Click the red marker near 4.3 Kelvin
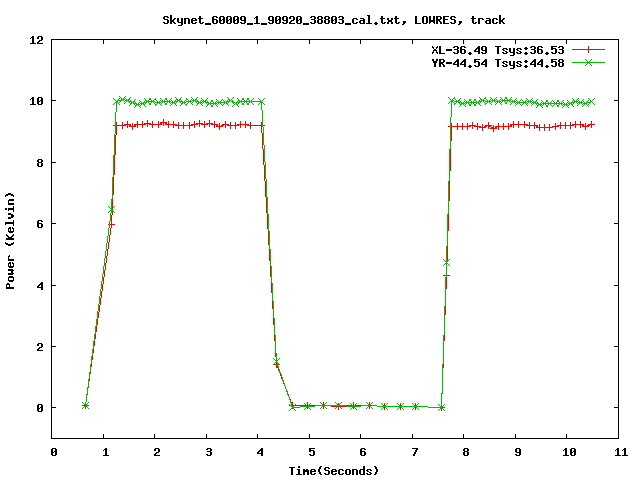640x480 pixels. point(447,276)
